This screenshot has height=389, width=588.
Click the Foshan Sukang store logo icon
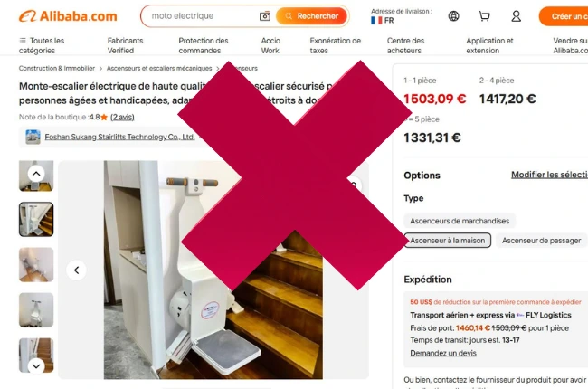pyautogui.click(x=33, y=137)
